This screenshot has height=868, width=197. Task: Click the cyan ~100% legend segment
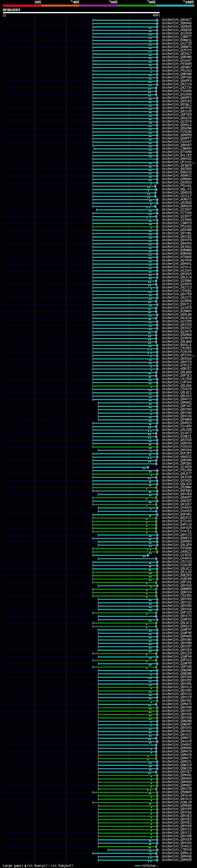pyautogui.click(x=175, y=6)
